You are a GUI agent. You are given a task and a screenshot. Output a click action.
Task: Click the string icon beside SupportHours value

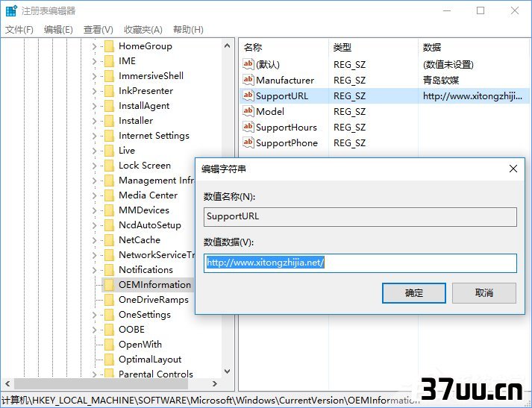[248, 127]
